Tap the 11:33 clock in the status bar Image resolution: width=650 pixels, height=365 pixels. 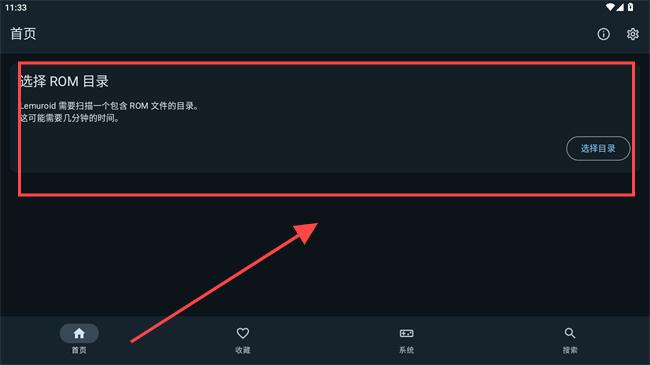click(16, 7)
